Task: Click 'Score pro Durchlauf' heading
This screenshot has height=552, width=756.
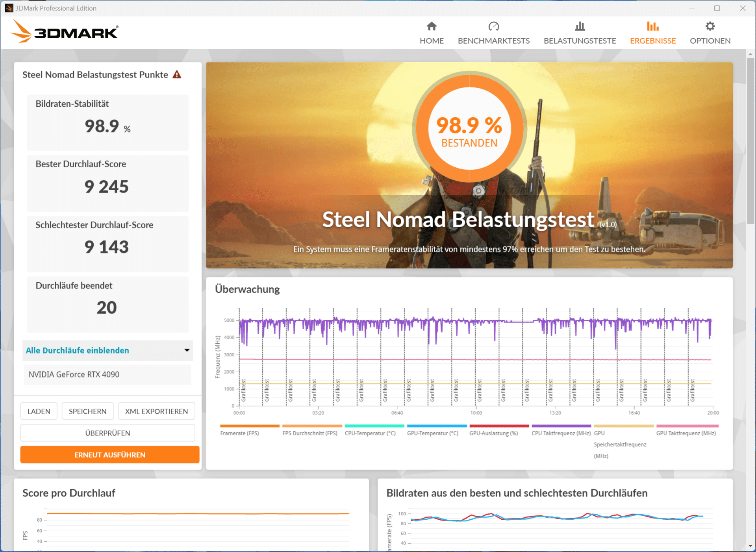Action: 69,493
